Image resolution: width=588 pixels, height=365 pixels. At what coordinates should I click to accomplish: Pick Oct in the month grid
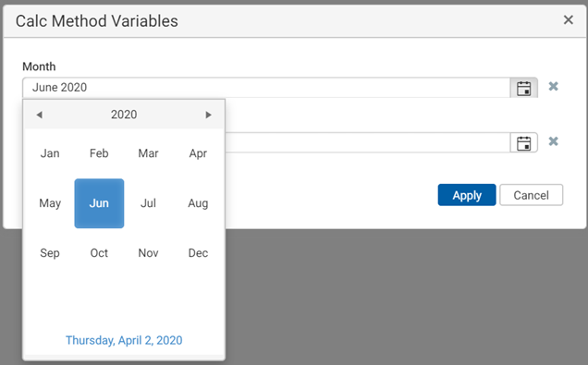[99, 253]
